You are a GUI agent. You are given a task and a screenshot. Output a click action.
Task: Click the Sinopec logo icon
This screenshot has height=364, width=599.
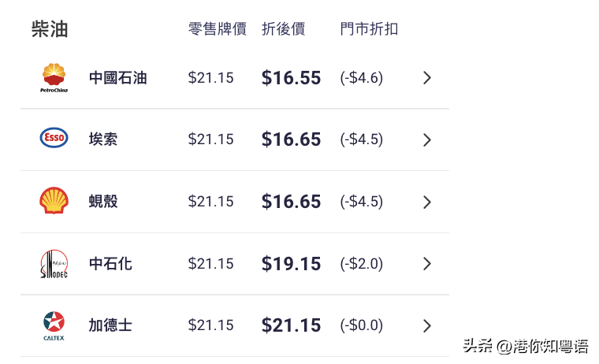click(54, 264)
